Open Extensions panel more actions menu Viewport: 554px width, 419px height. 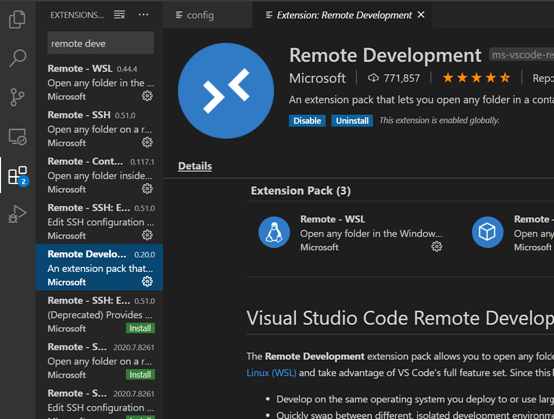pyautogui.click(x=143, y=15)
